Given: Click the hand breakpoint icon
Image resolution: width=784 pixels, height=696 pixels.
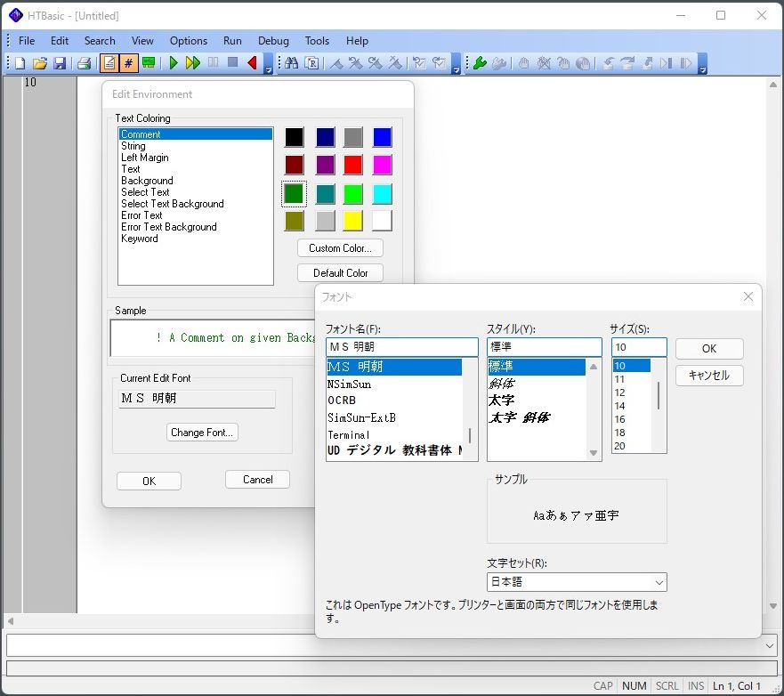Looking at the screenshot, I should point(524,63).
